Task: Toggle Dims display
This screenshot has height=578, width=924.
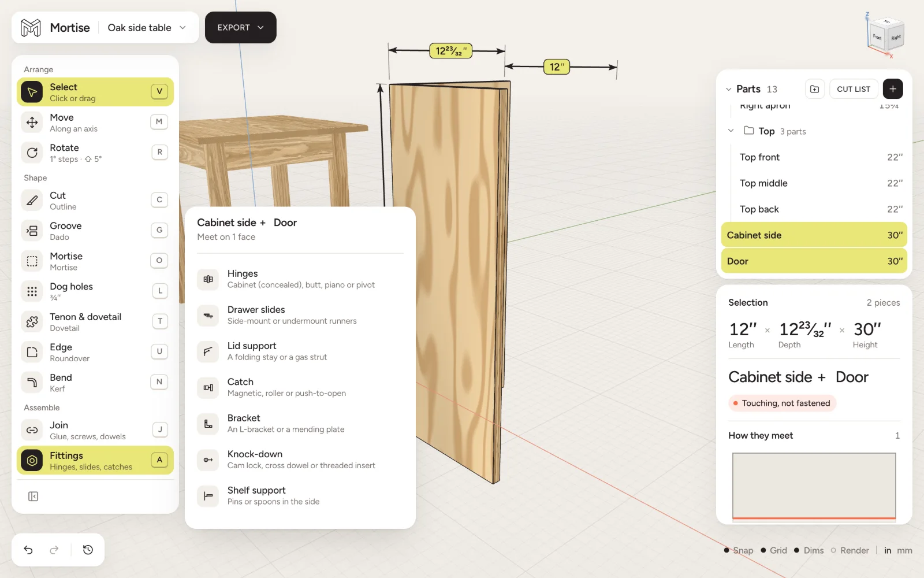Action: pos(808,550)
